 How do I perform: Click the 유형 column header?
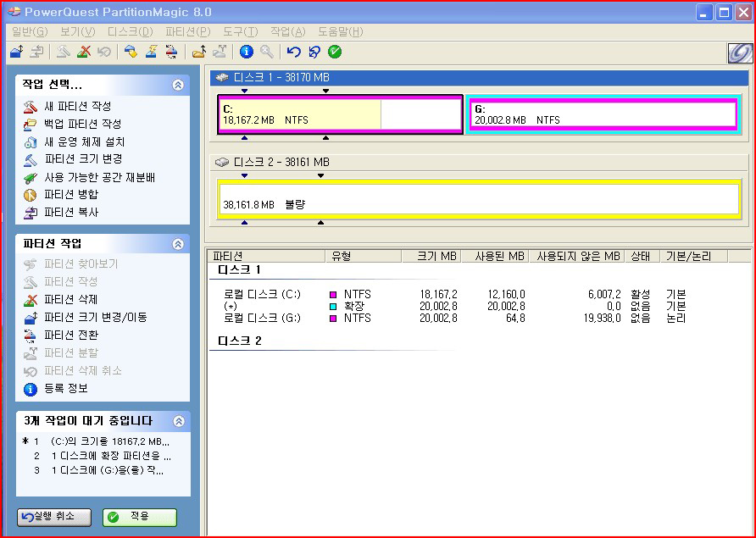tap(364, 256)
